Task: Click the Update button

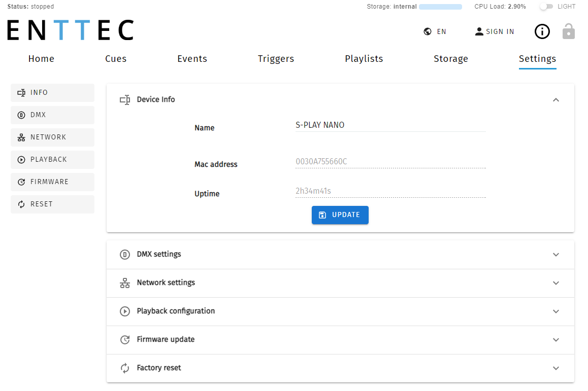Action: (x=340, y=215)
